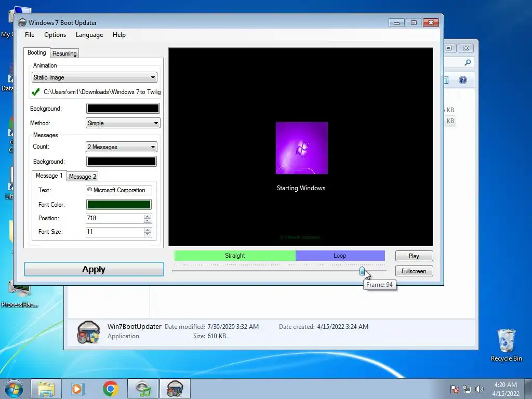Click the Date created value 4/15/2022 3:24 AM
This screenshot has width=532, height=399.
point(343,327)
